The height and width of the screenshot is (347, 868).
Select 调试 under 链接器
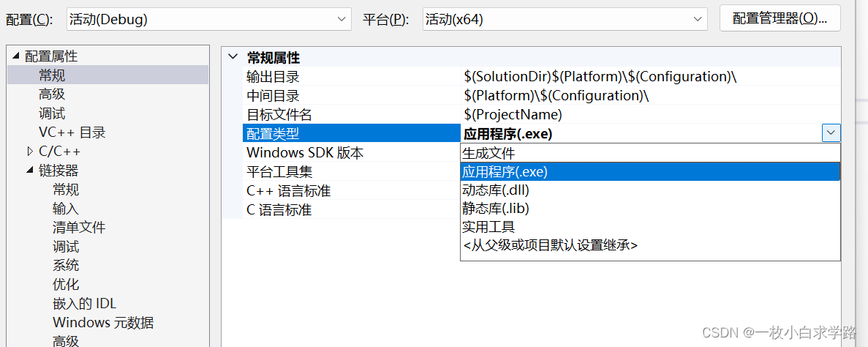coord(66,246)
